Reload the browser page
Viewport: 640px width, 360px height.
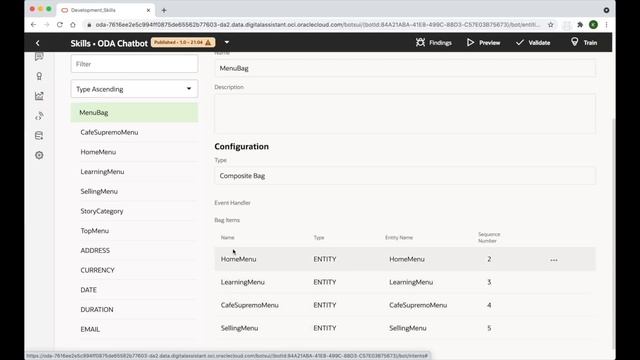click(x=60, y=25)
